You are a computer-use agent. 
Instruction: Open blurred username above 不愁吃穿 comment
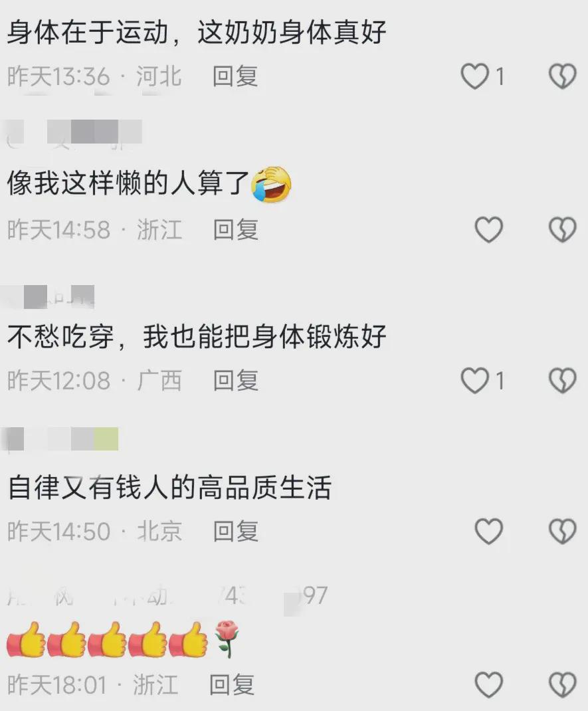coord(50,296)
